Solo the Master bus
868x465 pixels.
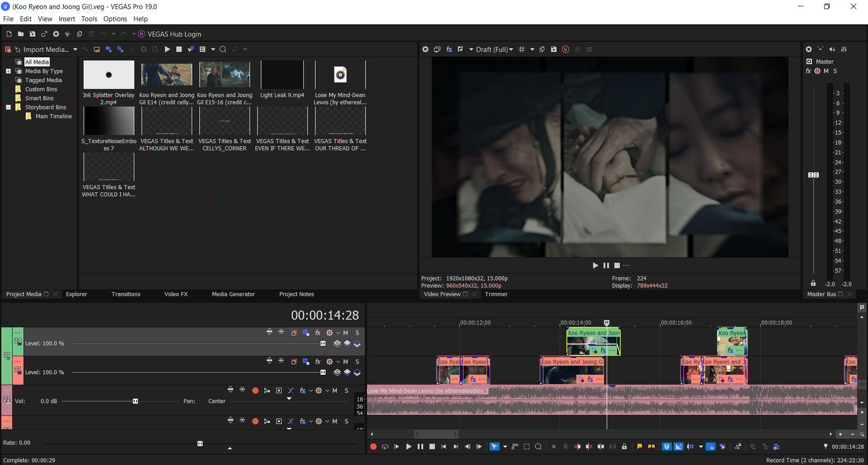[835, 71]
